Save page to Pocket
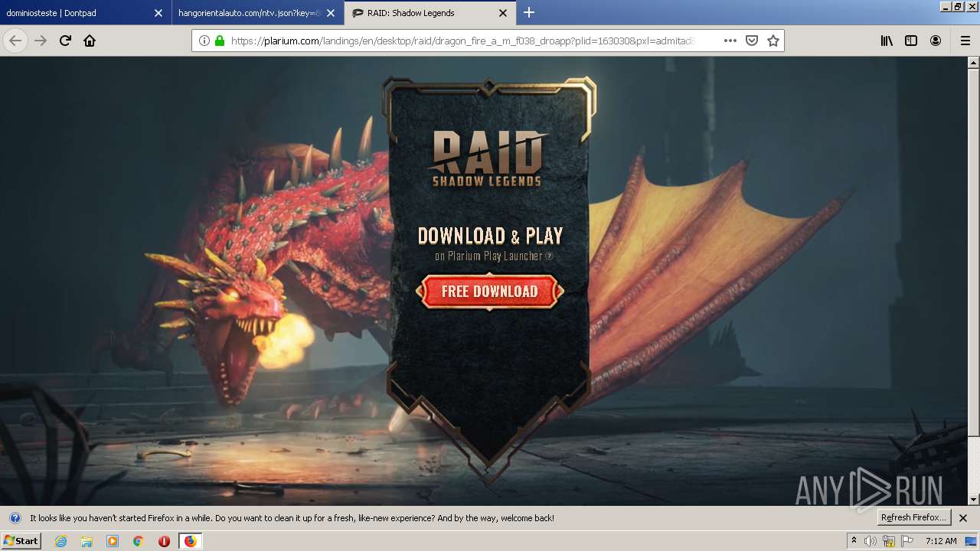This screenshot has width=980, height=551. (752, 41)
